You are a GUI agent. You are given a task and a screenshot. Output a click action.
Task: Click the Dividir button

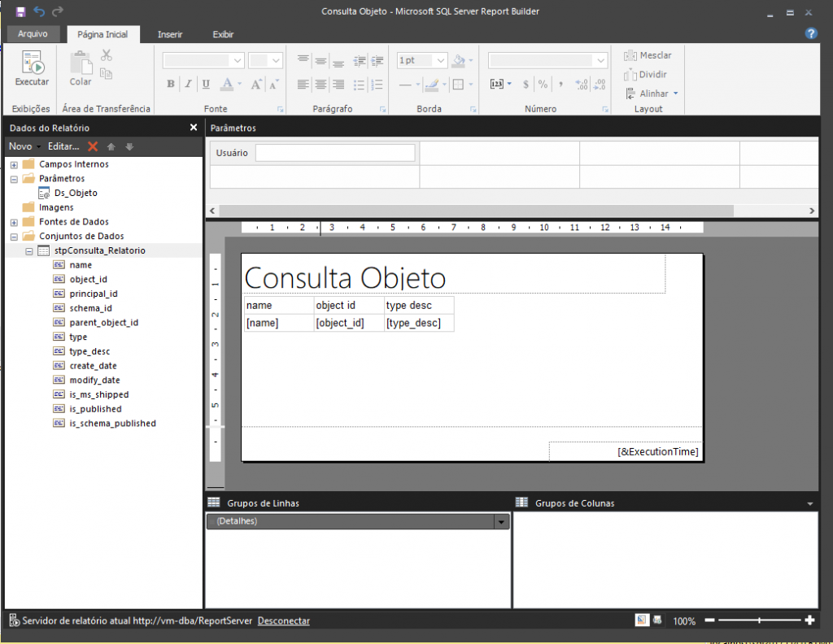pos(645,74)
